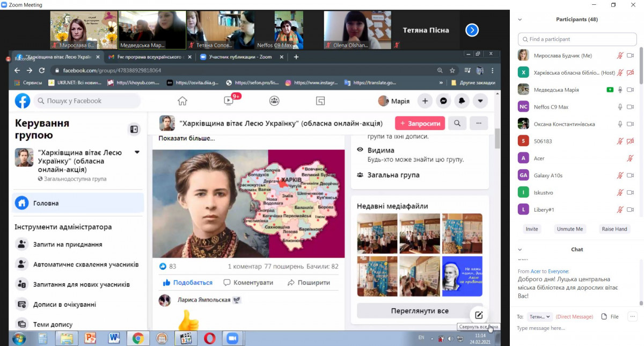Click the Запросити button

pyautogui.click(x=420, y=123)
